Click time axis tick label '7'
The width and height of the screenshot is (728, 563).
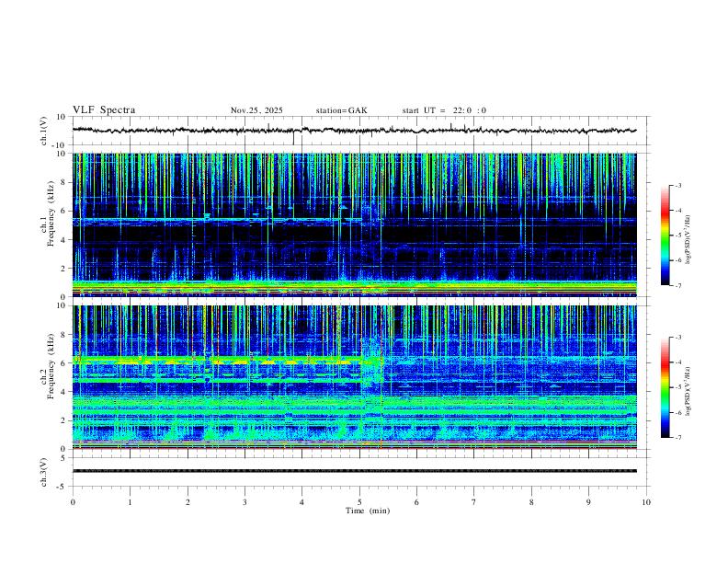coord(474,502)
